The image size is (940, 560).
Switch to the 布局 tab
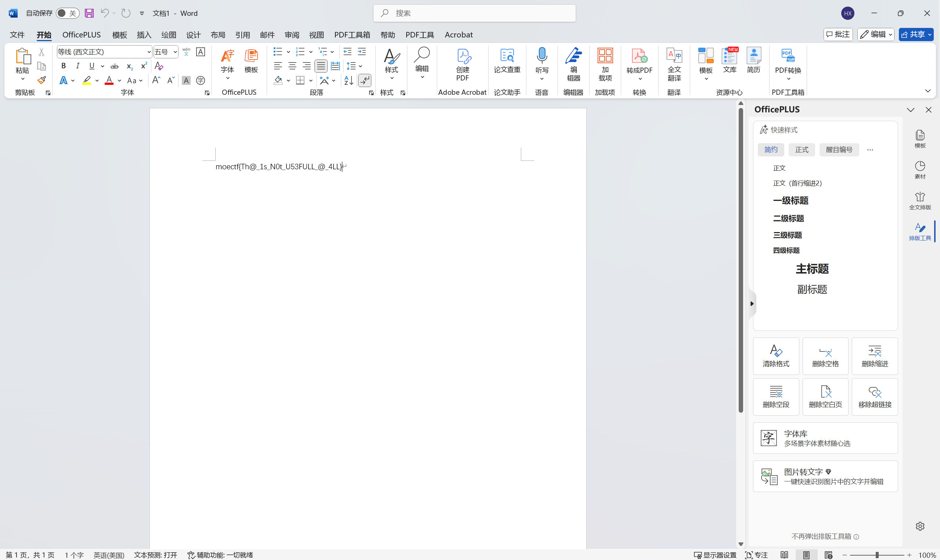pyautogui.click(x=218, y=35)
